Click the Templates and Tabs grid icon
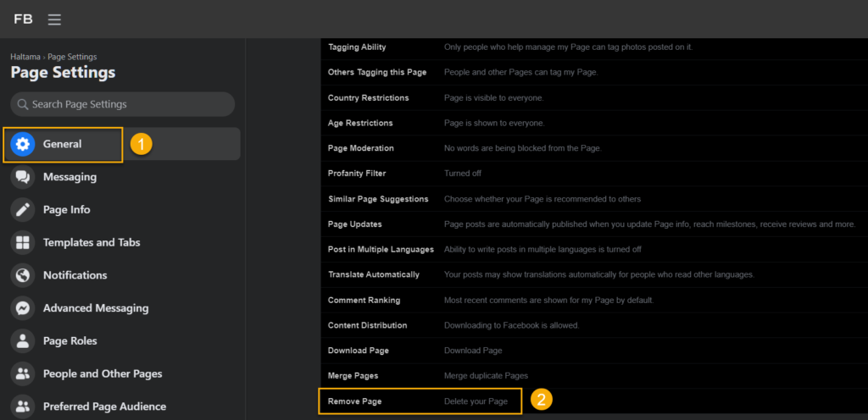 [23, 243]
